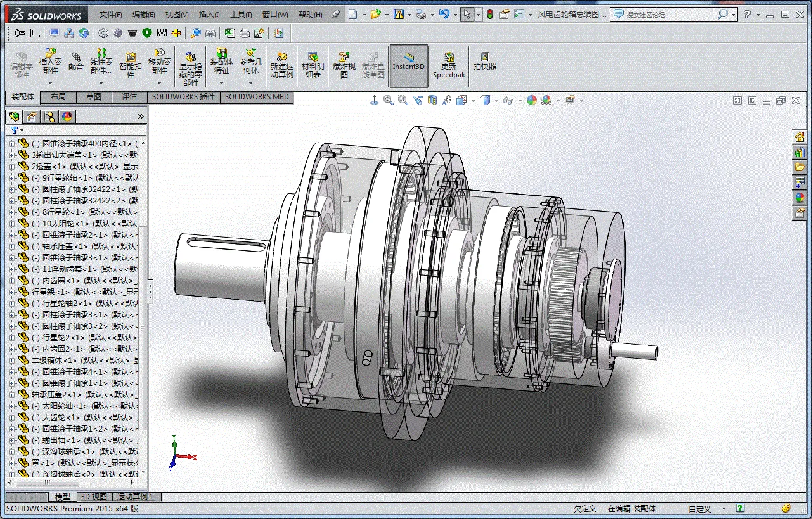The height and width of the screenshot is (519, 812).
Task: Open Assembly Features (装配体特征) tool
Action: click(x=222, y=61)
